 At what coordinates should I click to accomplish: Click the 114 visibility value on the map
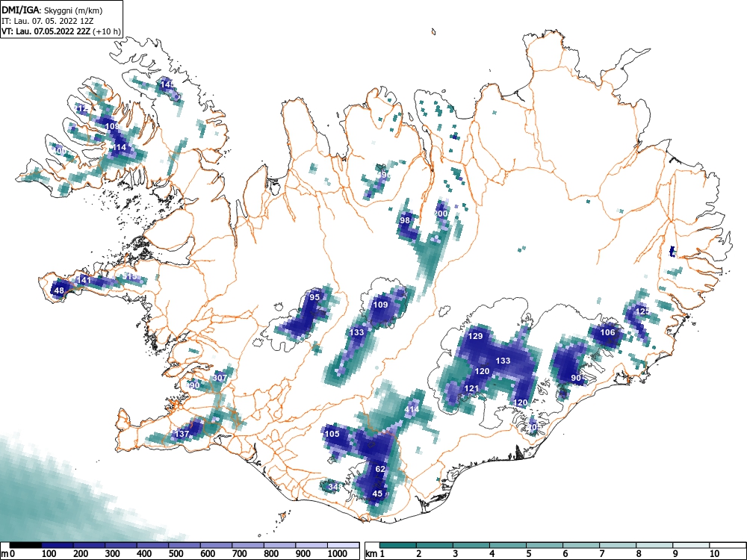[119, 148]
